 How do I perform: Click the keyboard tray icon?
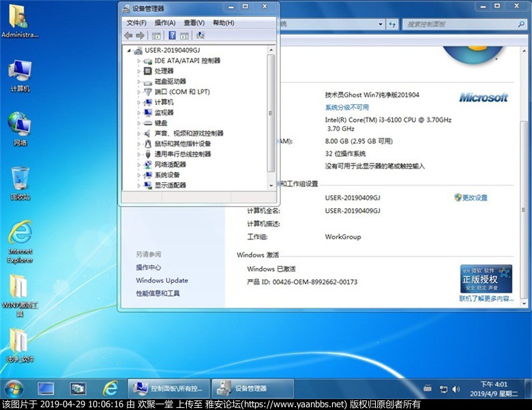point(428,388)
